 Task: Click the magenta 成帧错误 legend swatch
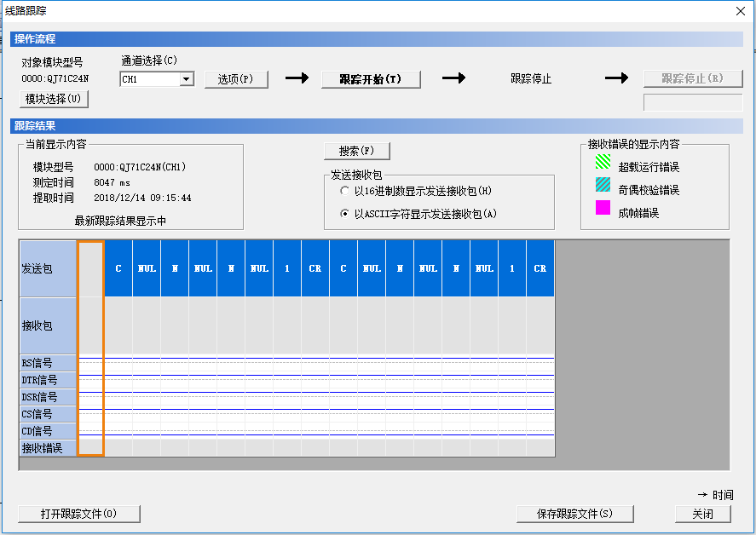tap(603, 208)
